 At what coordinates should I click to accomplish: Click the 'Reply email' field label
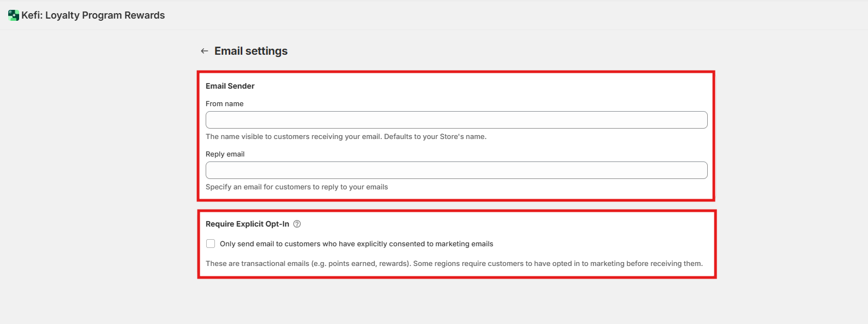point(225,154)
